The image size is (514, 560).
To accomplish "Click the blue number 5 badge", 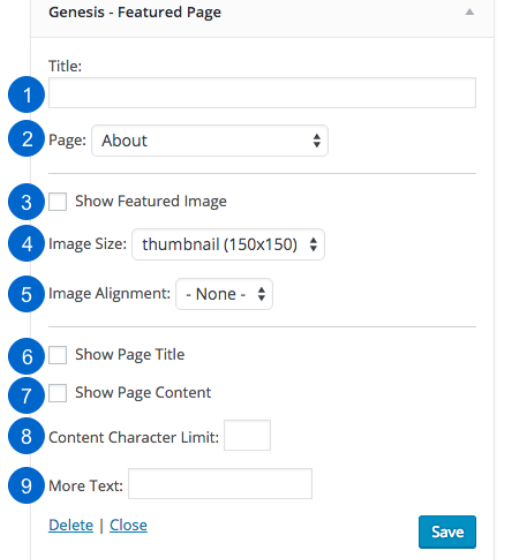I will 26,294.
